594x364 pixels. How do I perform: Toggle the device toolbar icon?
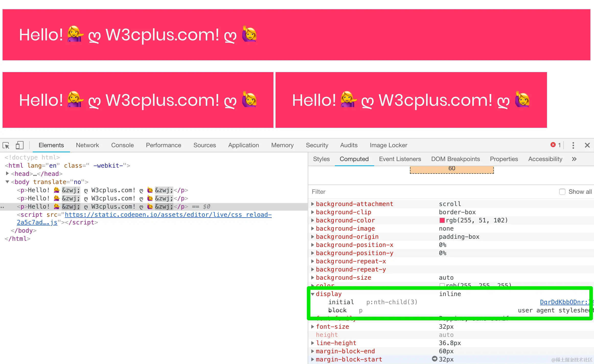[x=19, y=145]
